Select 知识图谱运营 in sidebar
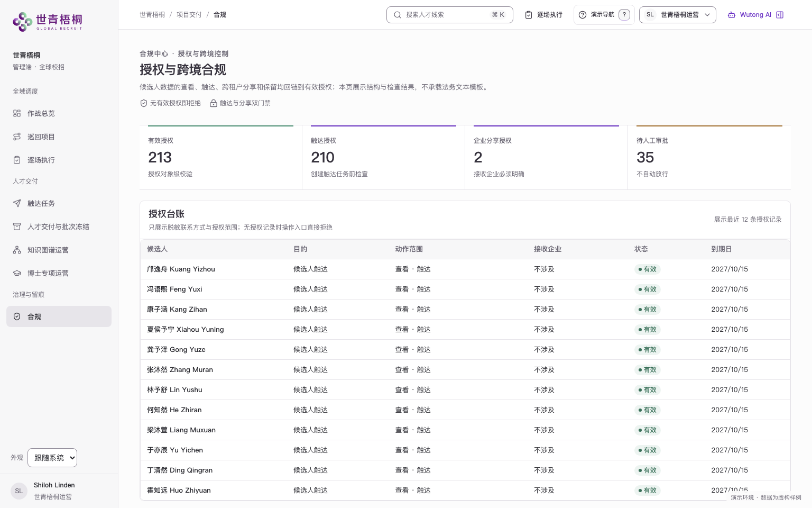 point(59,250)
